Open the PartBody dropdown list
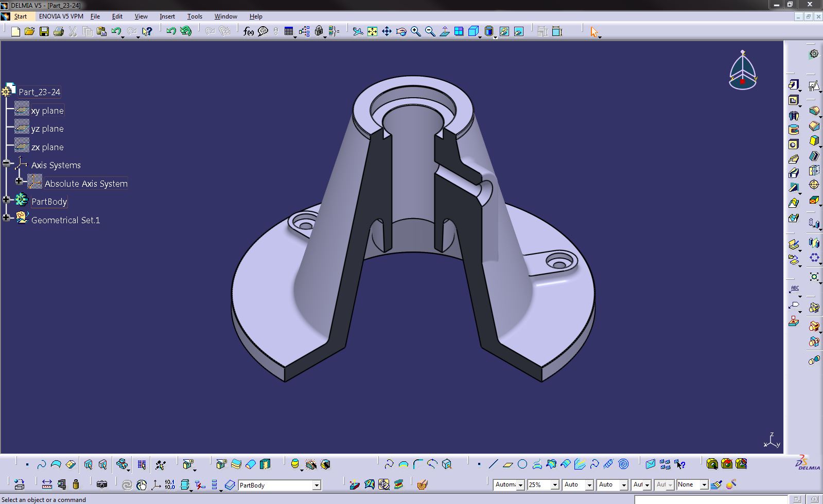The image size is (823, 504). [x=317, y=485]
